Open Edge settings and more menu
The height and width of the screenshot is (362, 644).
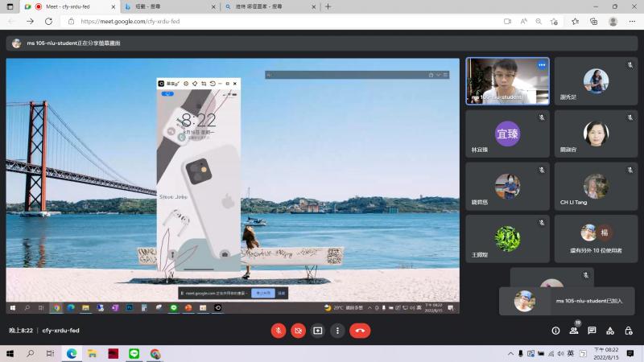[632, 22]
